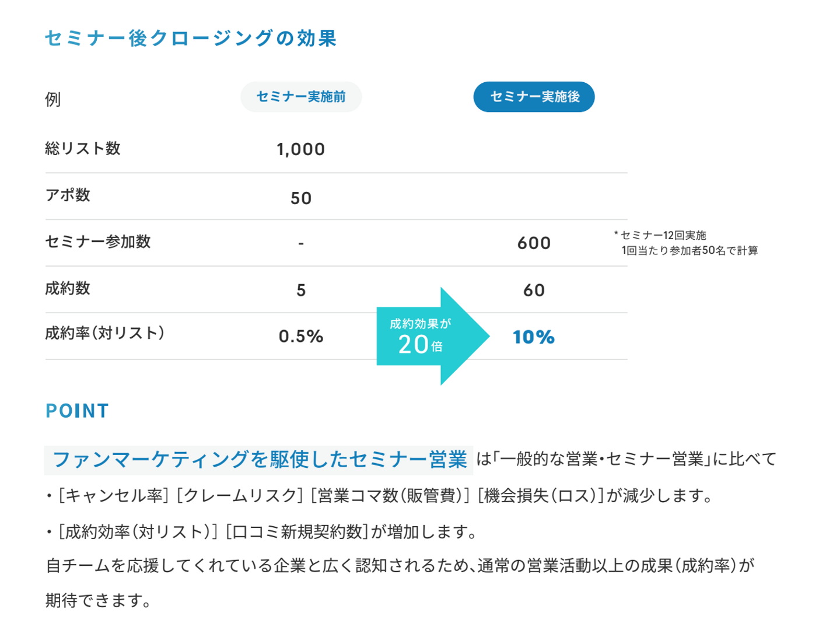Viewport: 840px width, 623px height.
Task: Select the blue 10% conversion rate
Action: pos(533,337)
